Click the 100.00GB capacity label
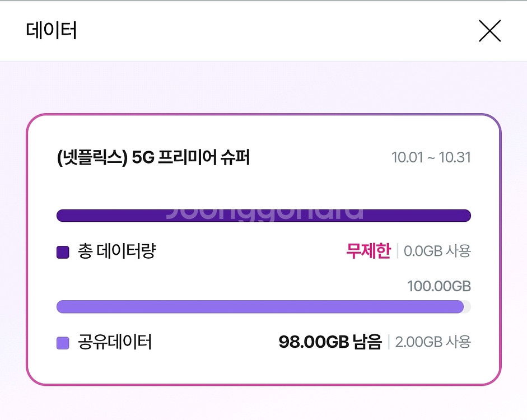The height and width of the screenshot is (420, 527). [439, 287]
